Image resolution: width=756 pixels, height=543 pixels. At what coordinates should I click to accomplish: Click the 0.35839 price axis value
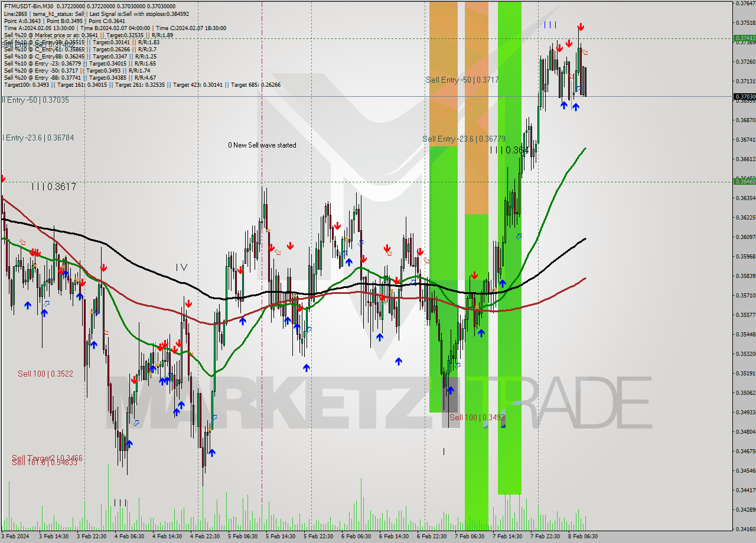pyautogui.click(x=745, y=276)
